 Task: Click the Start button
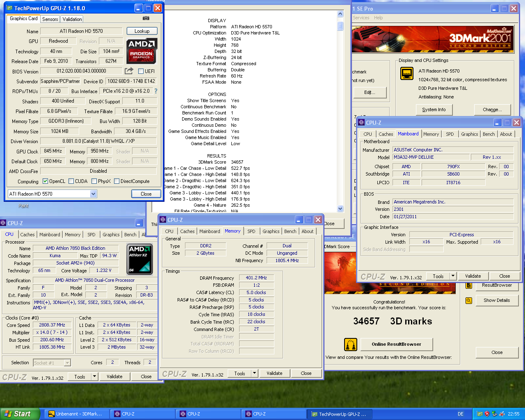20,414
